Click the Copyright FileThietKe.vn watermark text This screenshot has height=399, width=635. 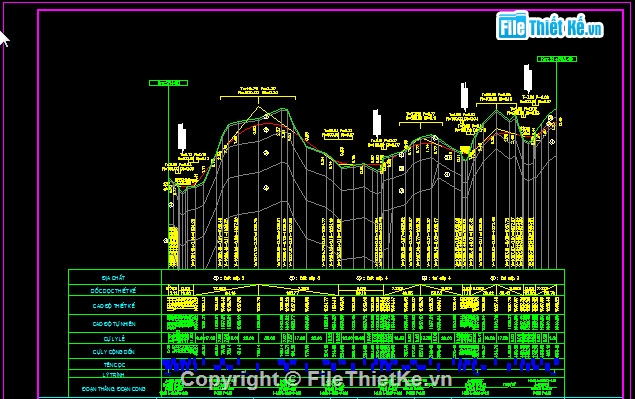click(316, 380)
